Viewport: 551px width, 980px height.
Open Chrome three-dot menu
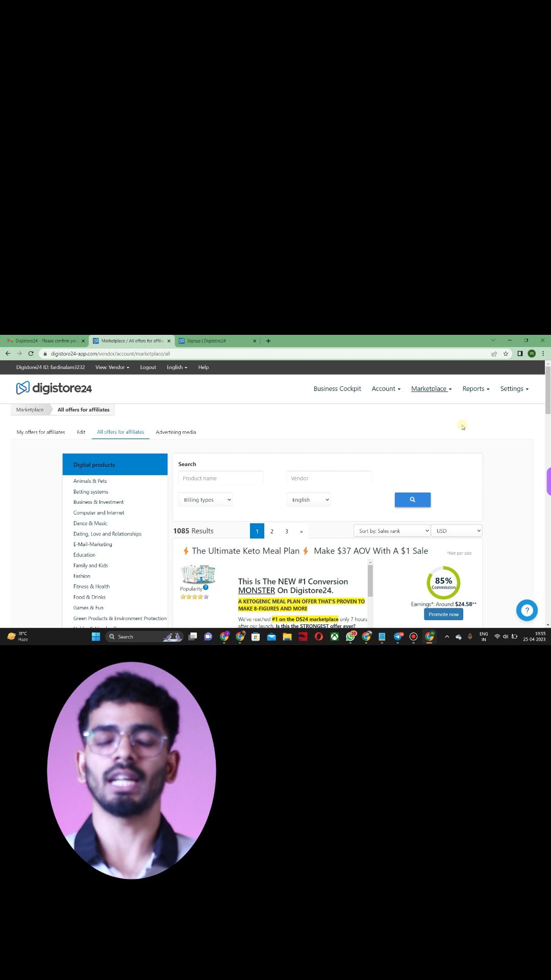click(543, 353)
